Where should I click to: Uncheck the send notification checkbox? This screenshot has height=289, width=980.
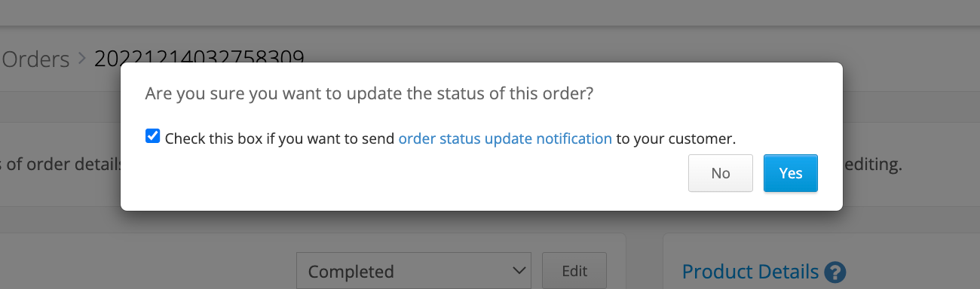click(x=152, y=136)
